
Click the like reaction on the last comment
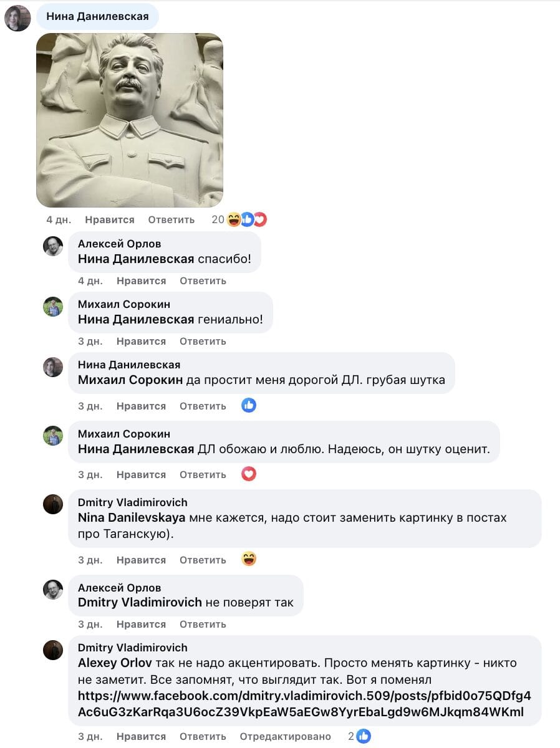364,736
